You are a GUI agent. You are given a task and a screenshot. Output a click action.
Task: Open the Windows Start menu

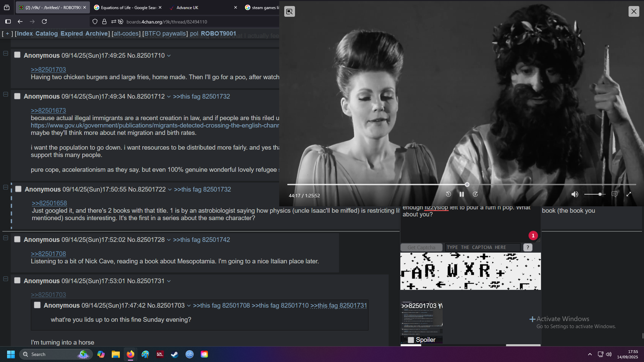click(11, 354)
